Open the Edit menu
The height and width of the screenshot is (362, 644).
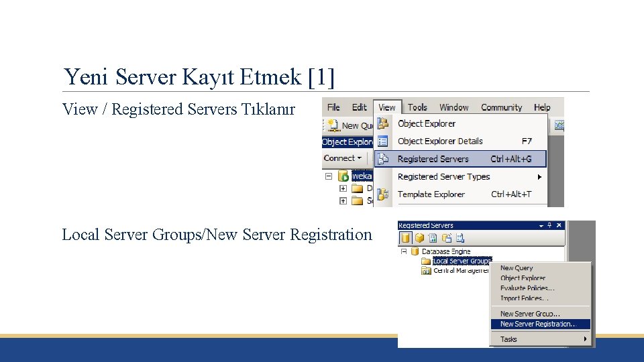359,107
